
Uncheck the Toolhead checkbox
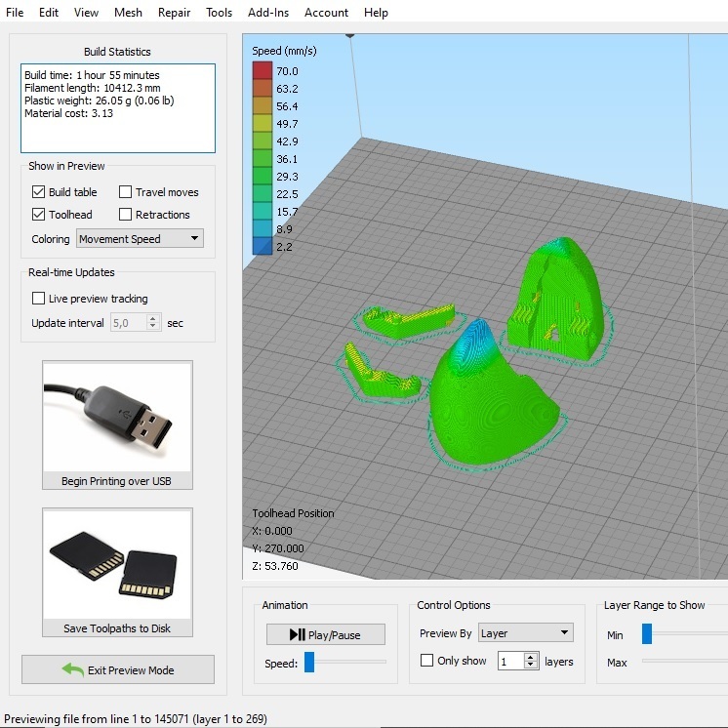pyautogui.click(x=38, y=214)
